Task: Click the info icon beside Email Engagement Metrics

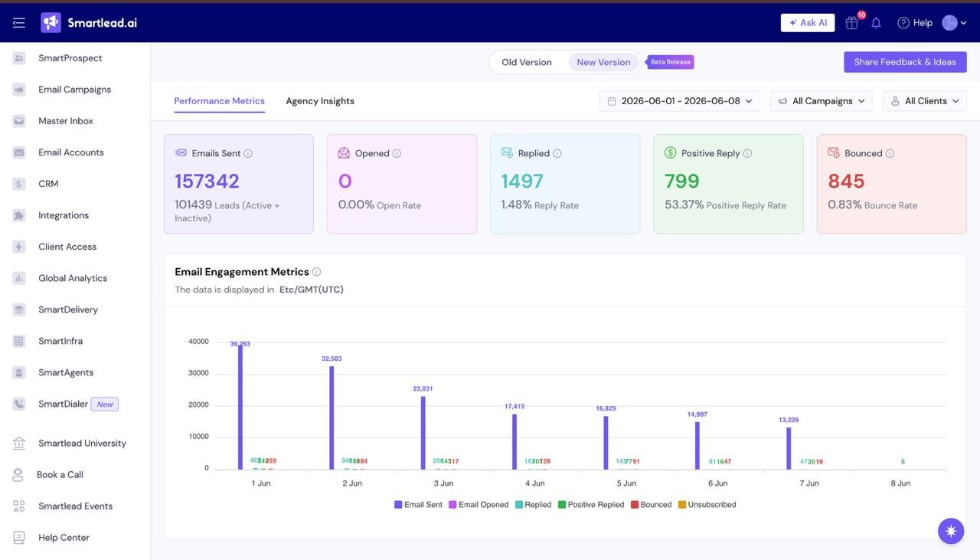Action: point(316,272)
